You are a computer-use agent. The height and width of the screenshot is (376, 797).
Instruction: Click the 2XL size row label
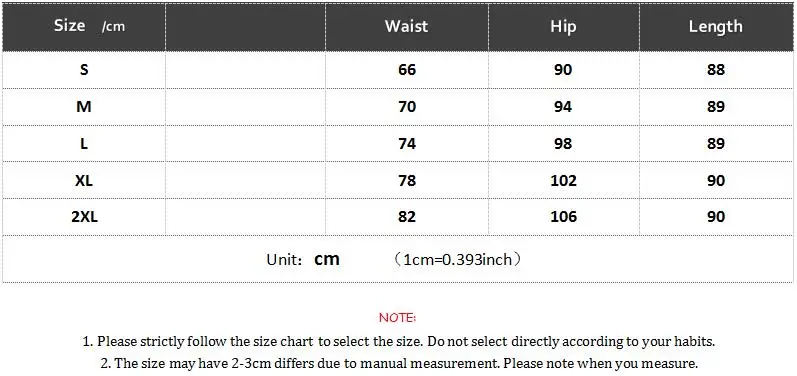click(x=84, y=217)
